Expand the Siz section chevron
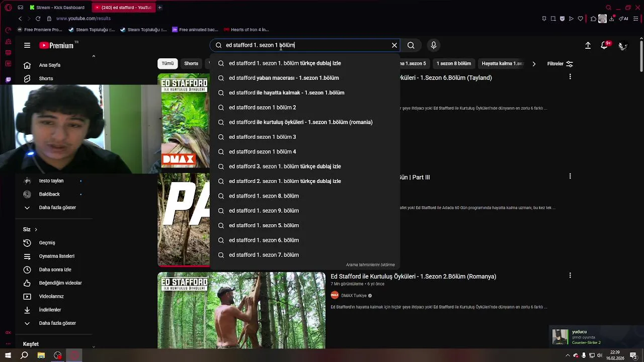 [36, 229]
